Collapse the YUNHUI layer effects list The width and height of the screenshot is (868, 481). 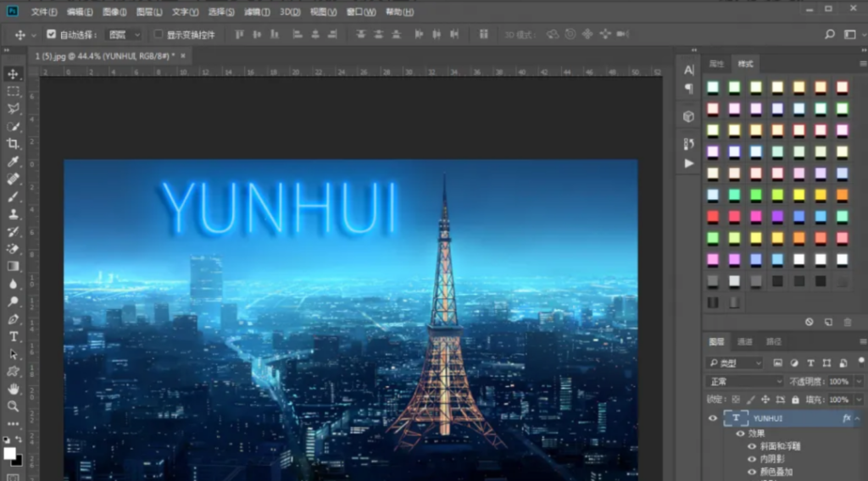click(858, 418)
